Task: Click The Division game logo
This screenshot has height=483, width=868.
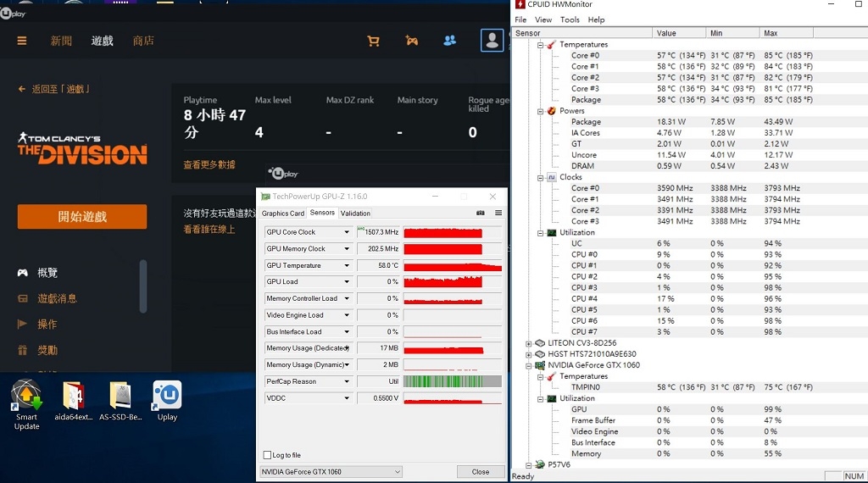Action: point(82,148)
